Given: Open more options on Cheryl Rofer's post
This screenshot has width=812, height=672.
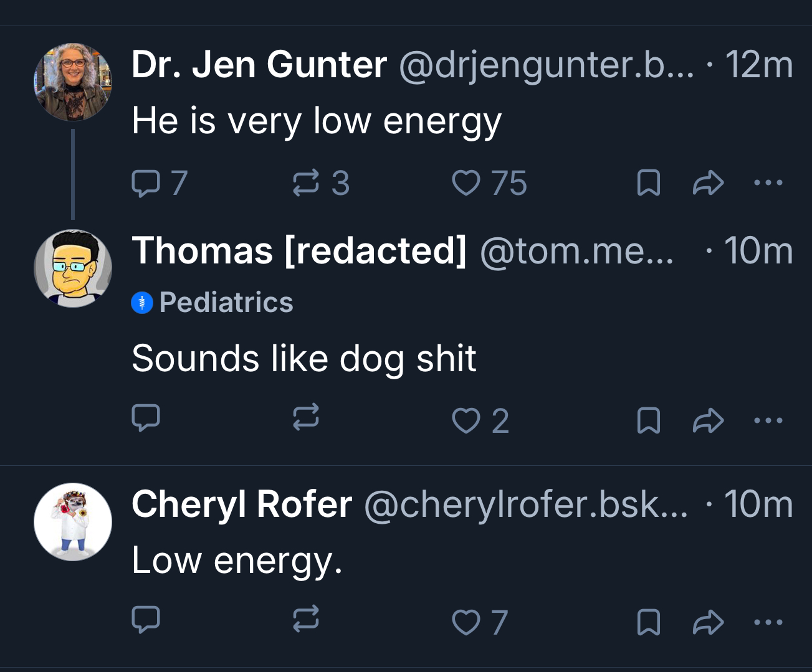Looking at the screenshot, I should [x=768, y=622].
